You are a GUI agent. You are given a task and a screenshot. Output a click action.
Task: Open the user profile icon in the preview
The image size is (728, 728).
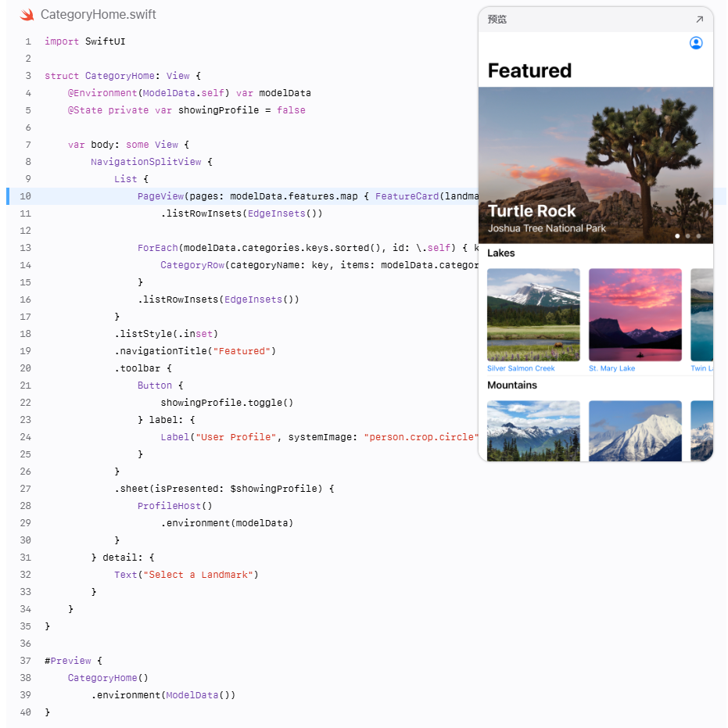point(695,43)
